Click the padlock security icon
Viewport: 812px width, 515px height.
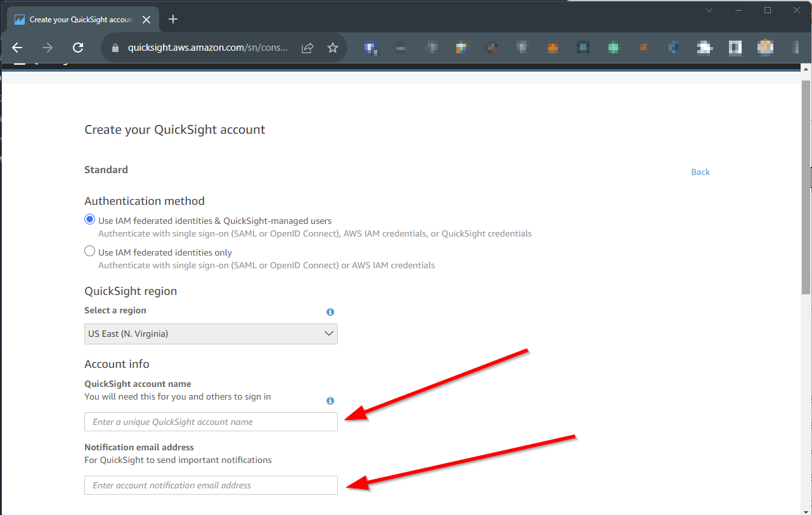click(x=115, y=48)
